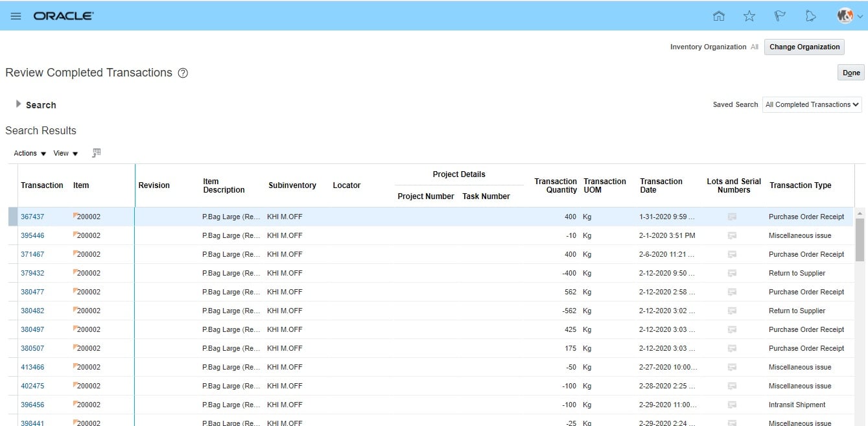Image resolution: width=868 pixels, height=426 pixels.
Task: Click the flag (watchlist) icon in the header
Action: pos(780,15)
